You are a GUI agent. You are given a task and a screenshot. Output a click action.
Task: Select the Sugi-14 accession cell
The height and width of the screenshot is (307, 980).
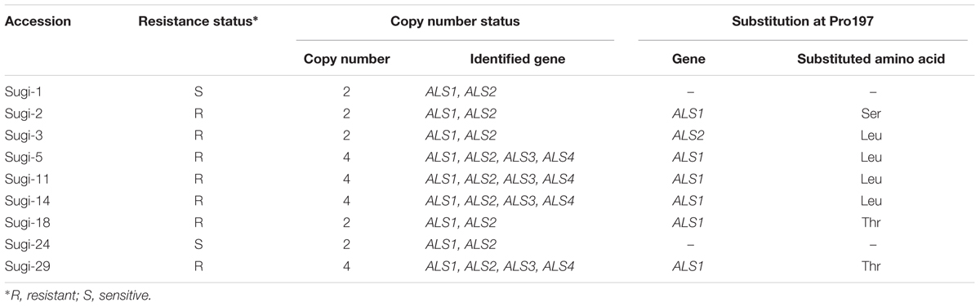coord(28,197)
